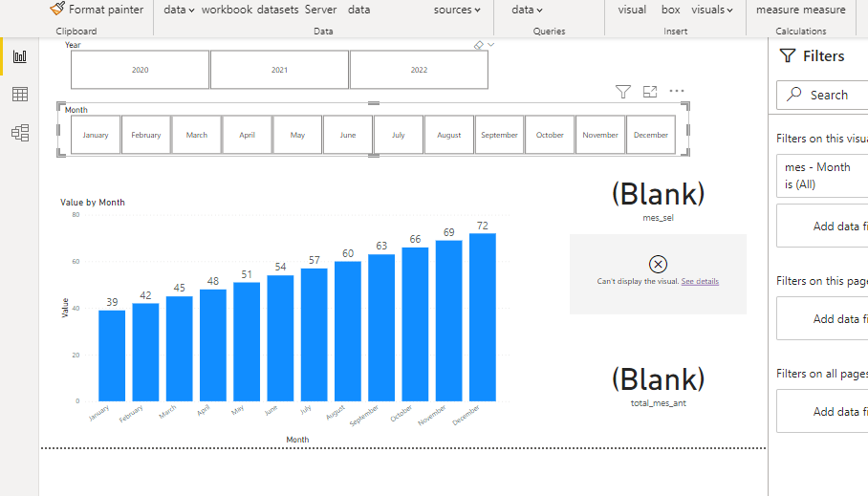
Task: Add data field to visual filters
Action: pyautogui.click(x=823, y=226)
